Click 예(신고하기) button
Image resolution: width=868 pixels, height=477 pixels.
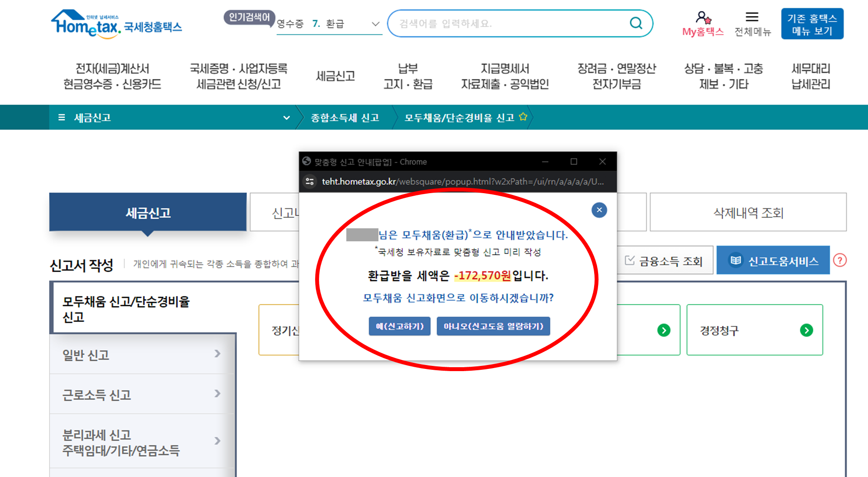click(399, 326)
